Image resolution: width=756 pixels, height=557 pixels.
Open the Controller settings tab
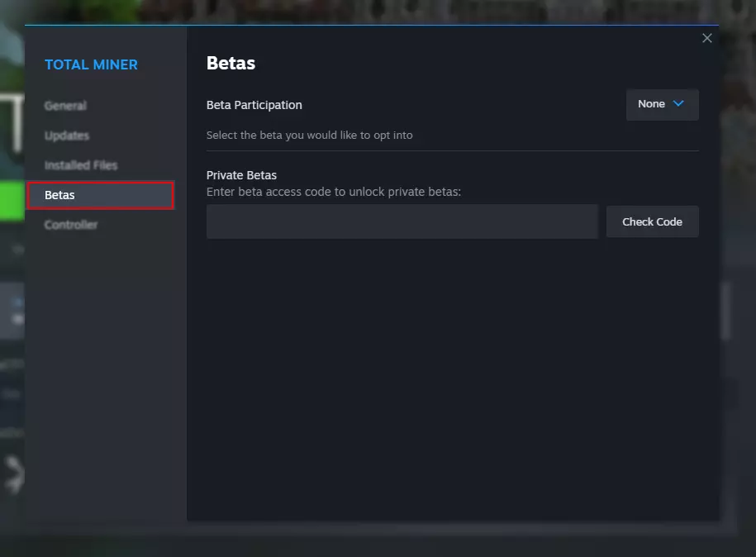tap(71, 225)
